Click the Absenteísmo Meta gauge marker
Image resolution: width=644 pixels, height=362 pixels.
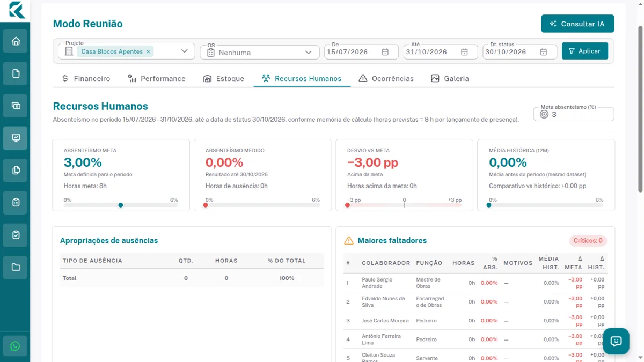121,205
